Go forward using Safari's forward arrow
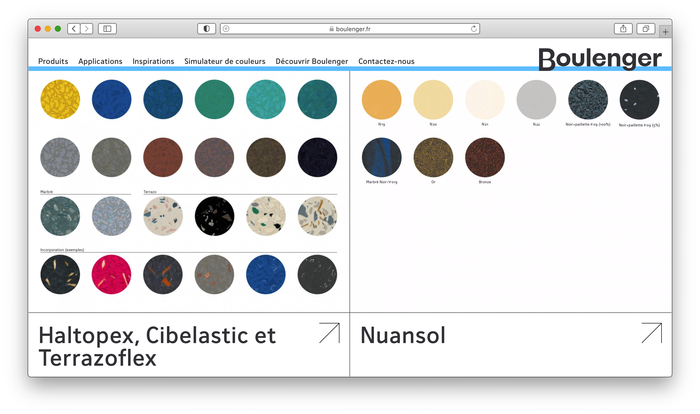This screenshot has height=414, width=700. coord(87,29)
